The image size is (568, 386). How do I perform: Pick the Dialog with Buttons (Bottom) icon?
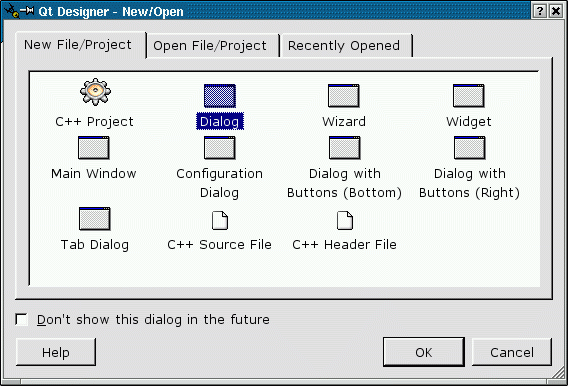345,148
